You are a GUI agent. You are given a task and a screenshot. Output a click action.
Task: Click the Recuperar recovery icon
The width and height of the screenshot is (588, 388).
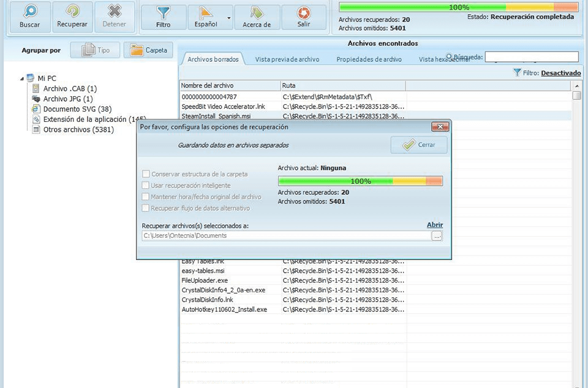click(x=72, y=17)
